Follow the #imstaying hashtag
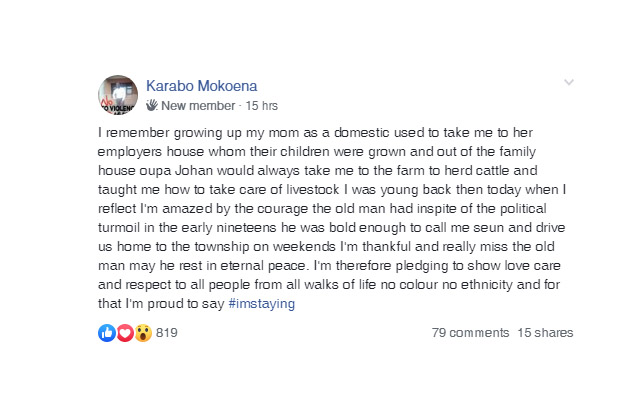Viewport: 640px width, 420px height. [261, 304]
